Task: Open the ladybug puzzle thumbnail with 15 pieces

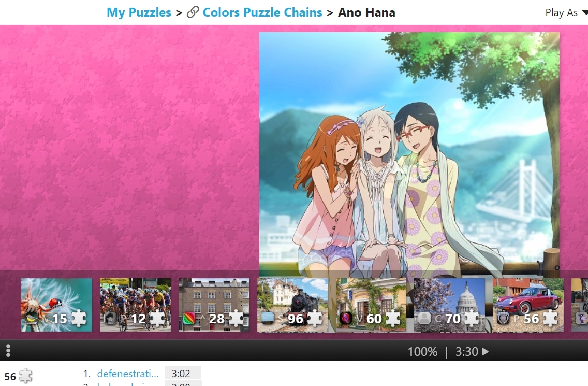Action: click(x=56, y=305)
